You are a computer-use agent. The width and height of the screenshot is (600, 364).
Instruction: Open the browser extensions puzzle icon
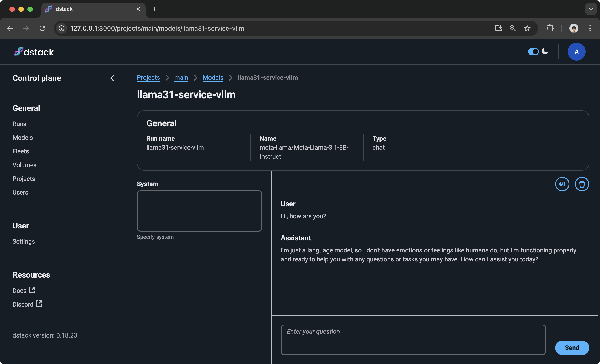tap(550, 28)
